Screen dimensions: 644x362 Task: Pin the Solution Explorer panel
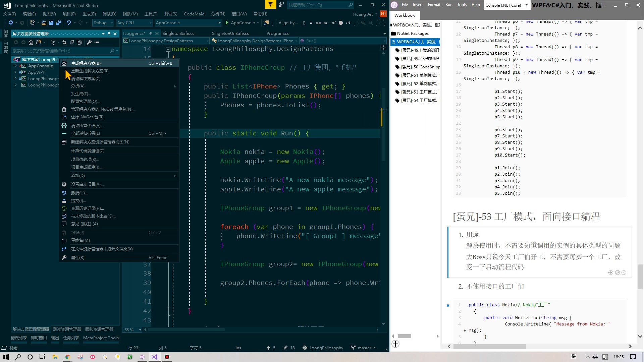point(109,34)
